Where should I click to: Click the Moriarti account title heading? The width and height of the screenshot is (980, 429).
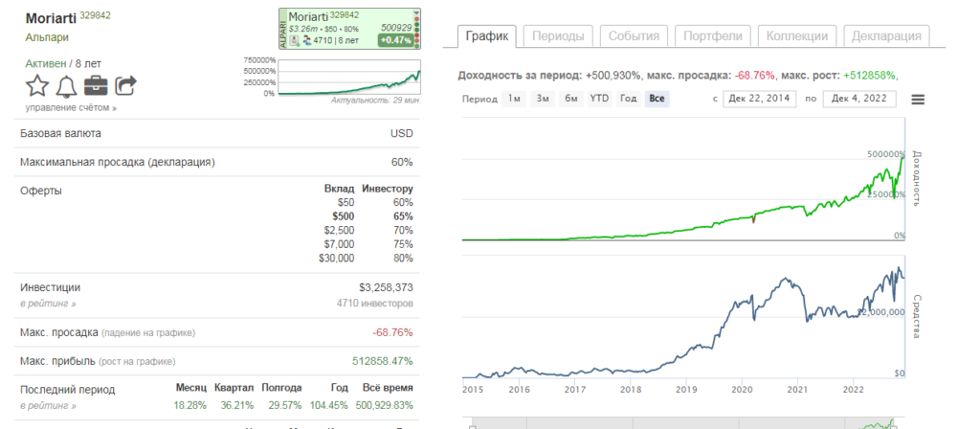[x=52, y=17]
